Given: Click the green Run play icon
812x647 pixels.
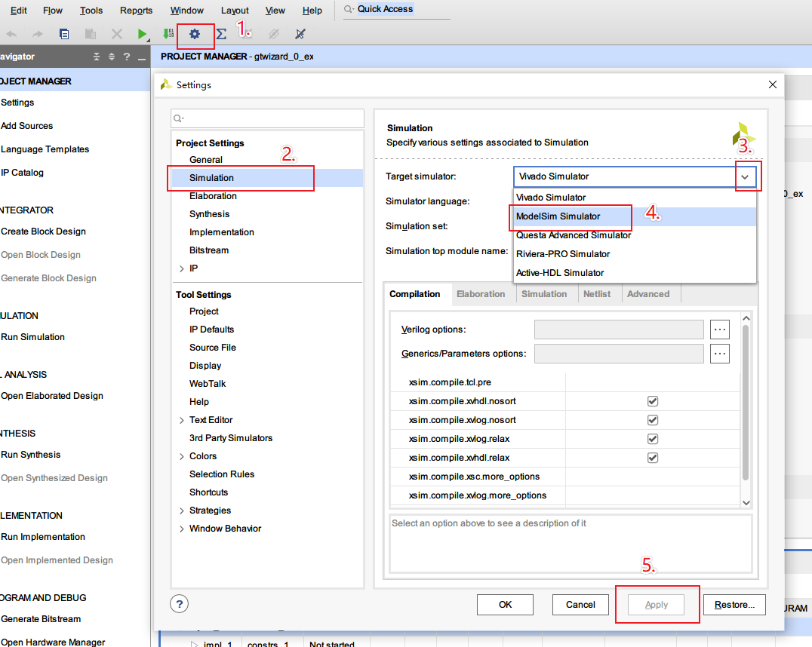Looking at the screenshot, I should tap(142, 34).
